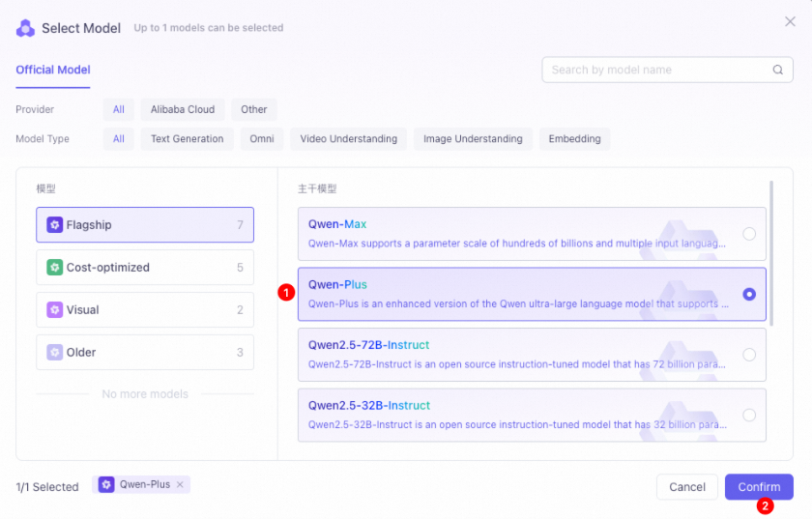The width and height of the screenshot is (812, 519).
Task: Filter by Text Generation model type
Action: click(x=187, y=139)
